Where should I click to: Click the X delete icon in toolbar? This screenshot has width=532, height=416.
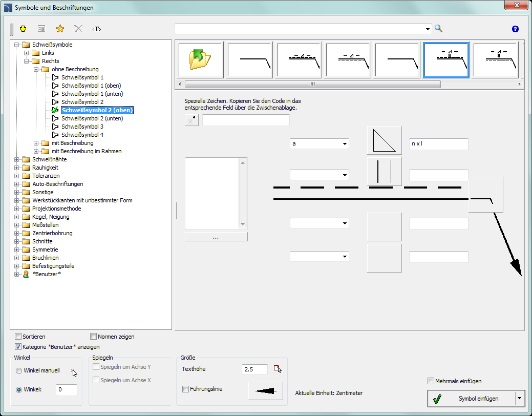click(78, 29)
